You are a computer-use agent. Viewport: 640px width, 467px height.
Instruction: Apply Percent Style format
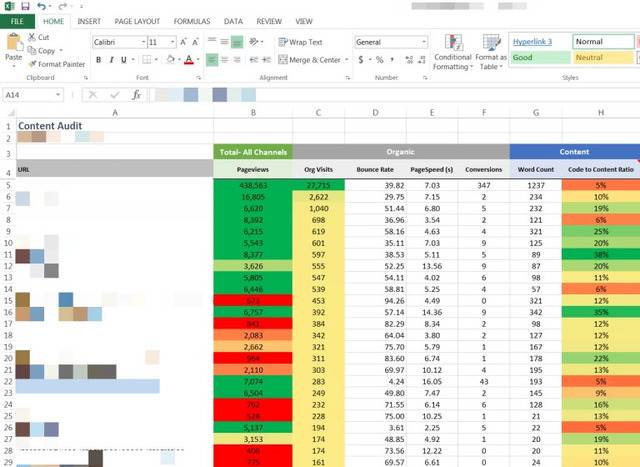click(x=380, y=60)
